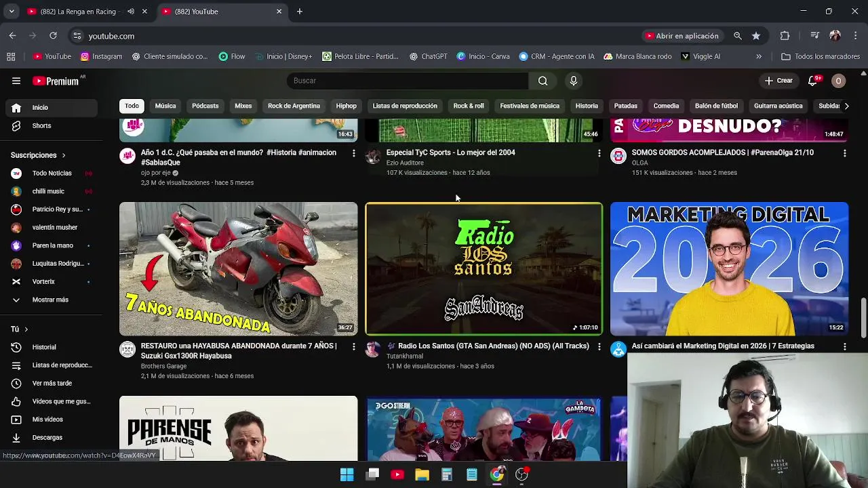
Task: Open options for Especial TyC Sports video
Action: coord(599,153)
